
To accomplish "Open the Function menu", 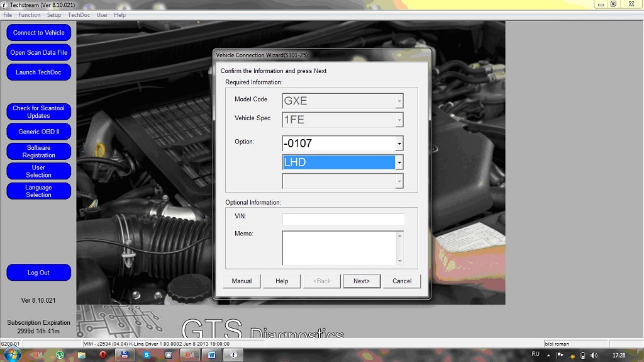I will [x=29, y=15].
